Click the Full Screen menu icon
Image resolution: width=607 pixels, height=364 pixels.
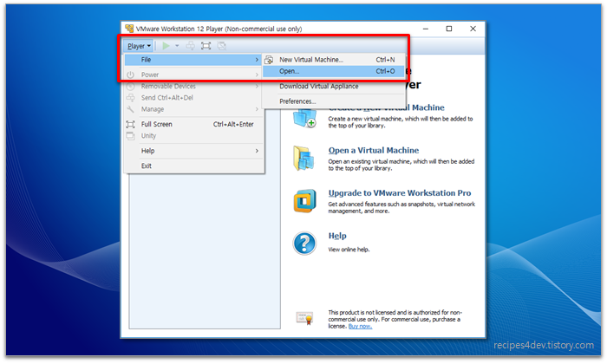pyautogui.click(x=130, y=124)
